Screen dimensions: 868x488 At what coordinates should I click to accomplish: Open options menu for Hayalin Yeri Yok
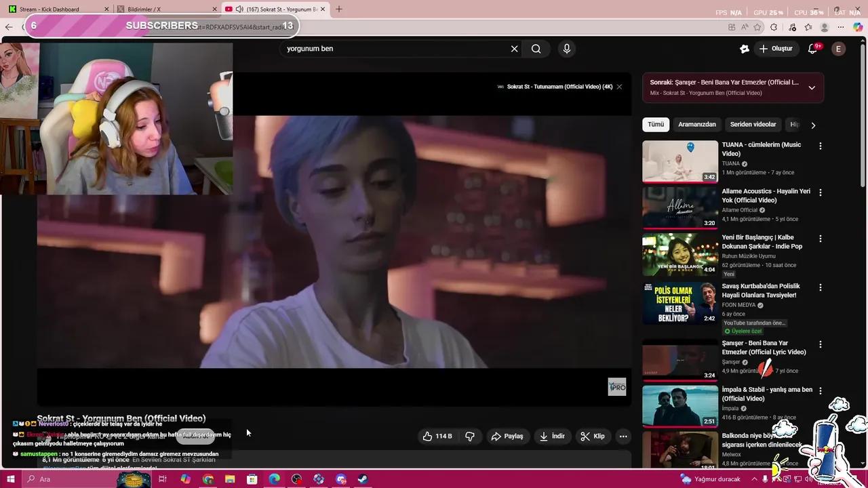pyautogui.click(x=821, y=192)
